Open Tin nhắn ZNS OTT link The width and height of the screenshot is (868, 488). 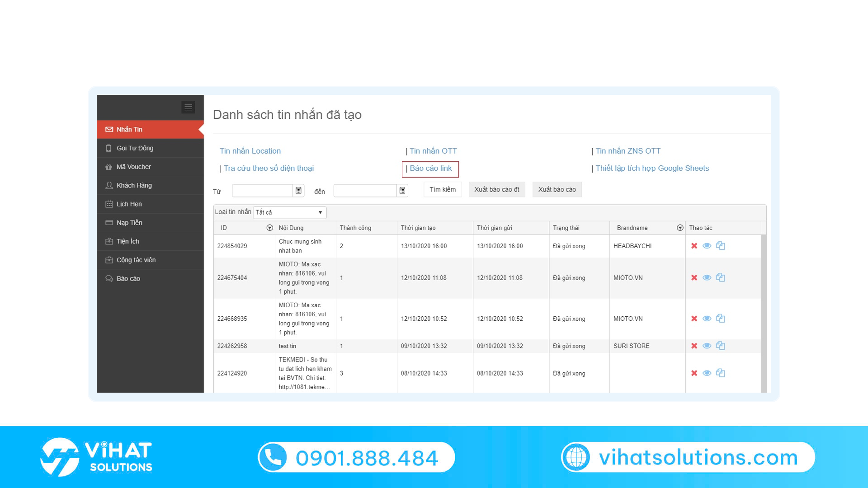point(628,151)
